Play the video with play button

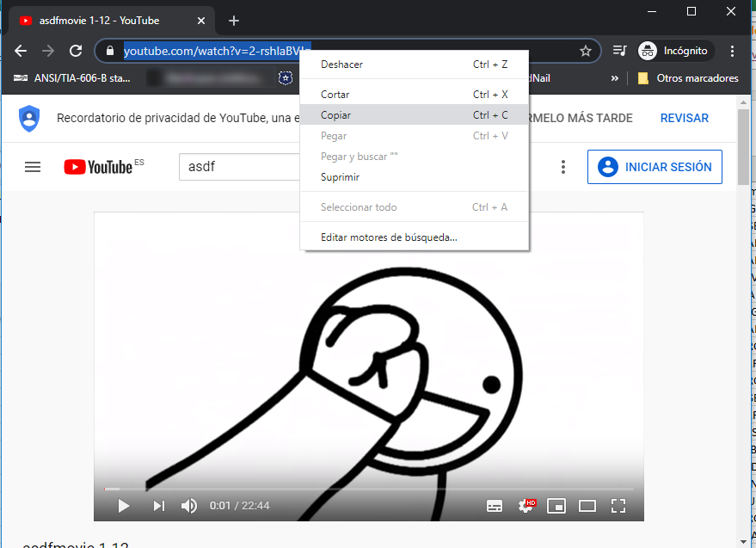(123, 506)
